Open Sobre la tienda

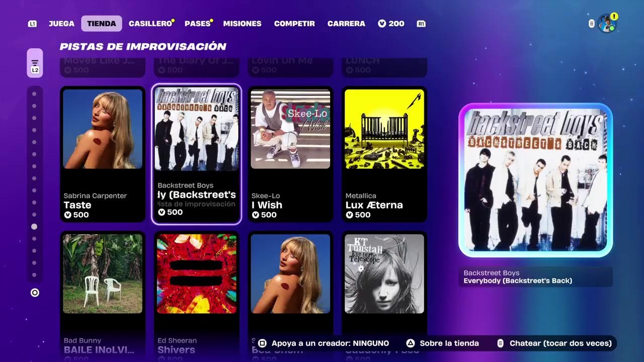[449, 343]
